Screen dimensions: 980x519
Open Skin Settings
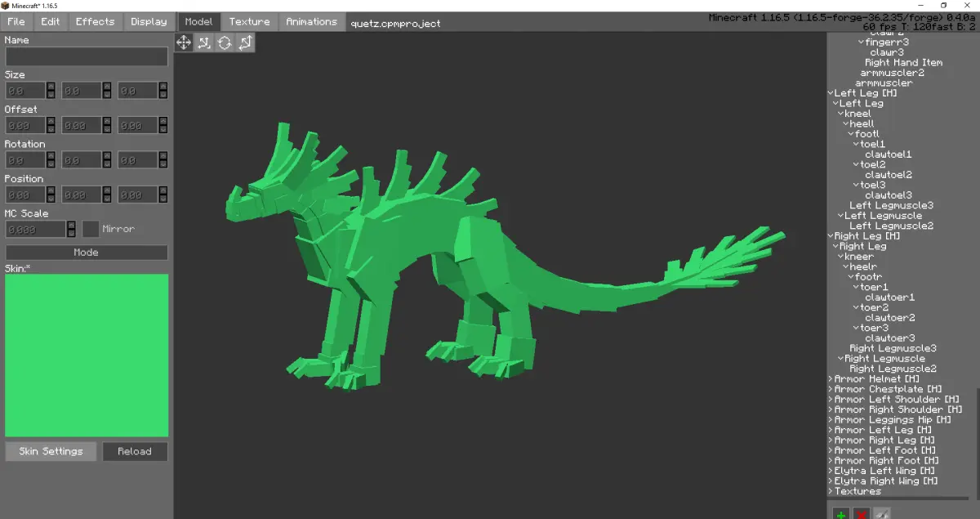click(51, 451)
